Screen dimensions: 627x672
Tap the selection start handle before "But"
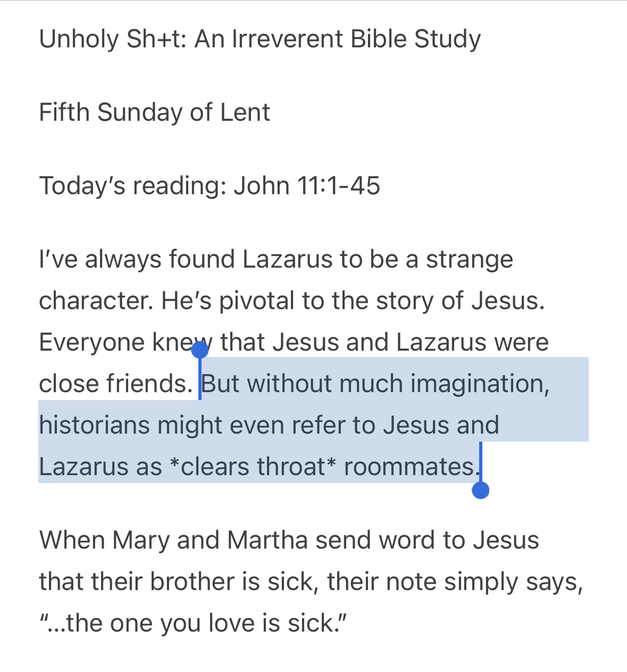pos(200,350)
